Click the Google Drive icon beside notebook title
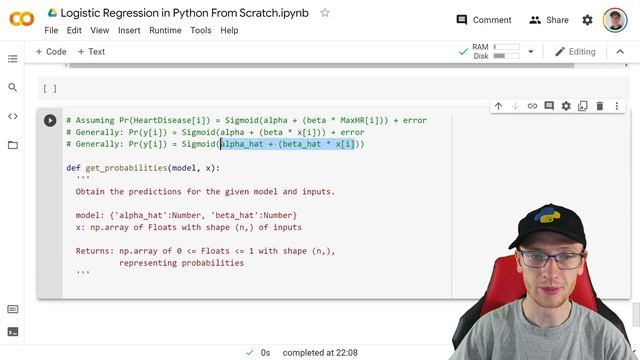Viewport: 640px width, 360px height. pos(52,13)
